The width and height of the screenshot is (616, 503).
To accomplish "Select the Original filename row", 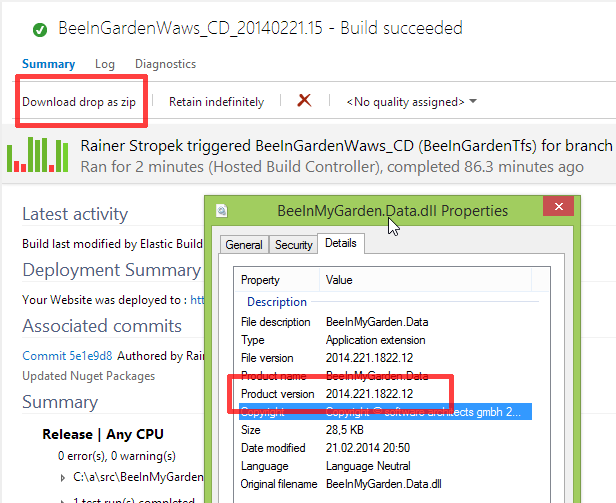I will tap(385, 484).
